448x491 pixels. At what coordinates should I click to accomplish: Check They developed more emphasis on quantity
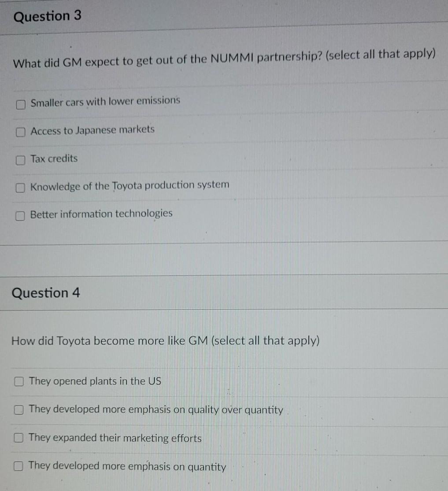tap(18, 466)
